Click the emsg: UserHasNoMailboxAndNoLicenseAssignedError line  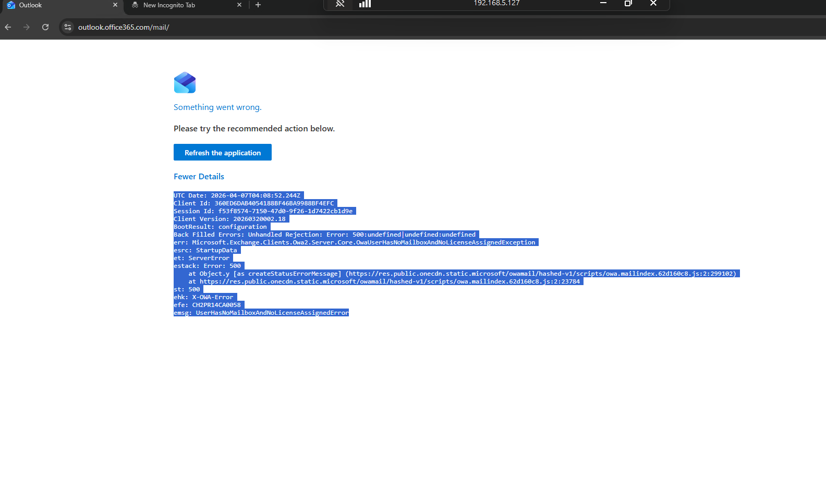tap(261, 313)
